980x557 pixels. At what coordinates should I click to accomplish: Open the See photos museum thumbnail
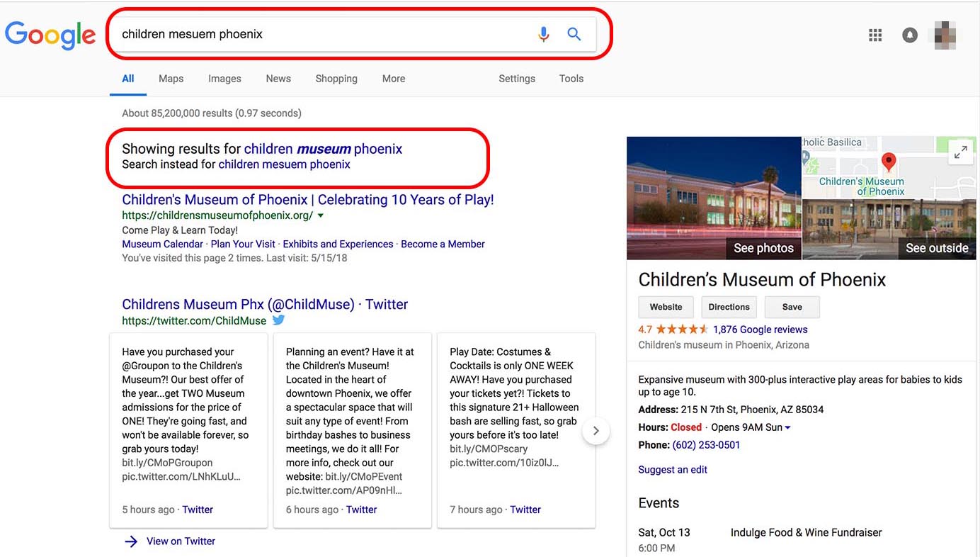coord(714,198)
